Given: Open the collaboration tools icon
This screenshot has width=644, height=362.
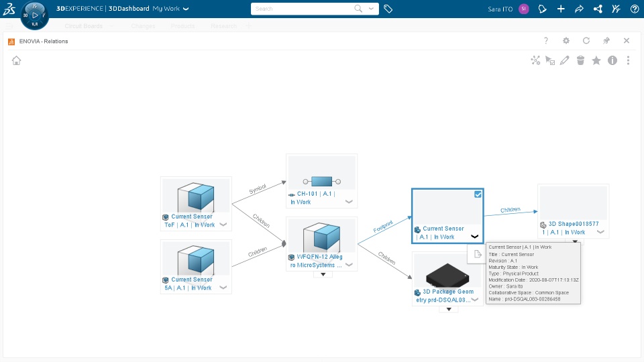Looking at the screenshot, I should [x=616, y=9].
